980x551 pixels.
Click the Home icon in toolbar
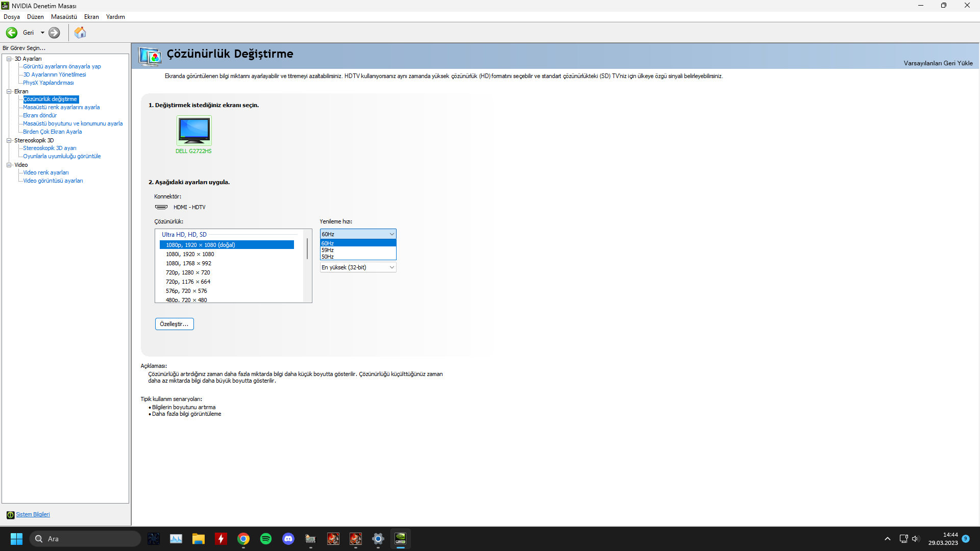point(80,33)
